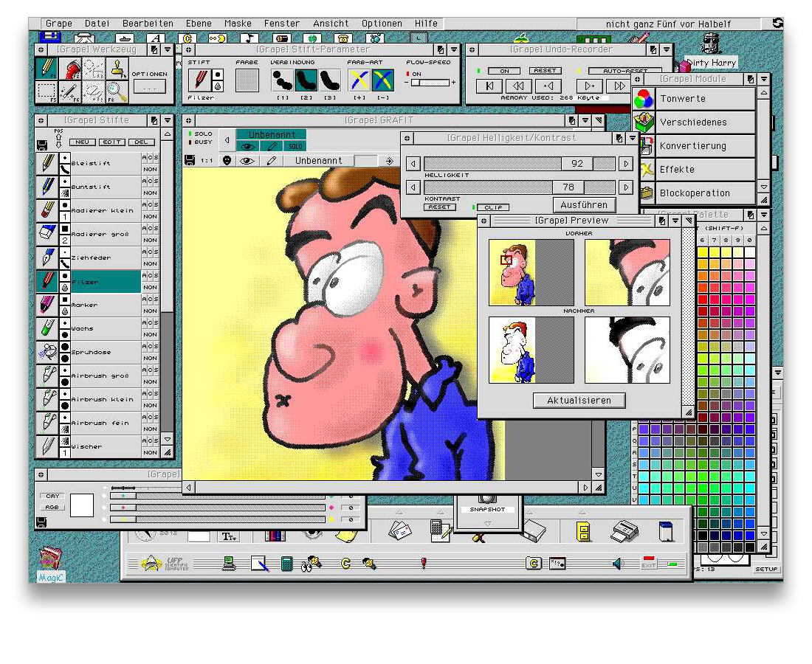Viewport: 812px width, 664px height.
Task: Choose the magic wand tool
Action: coord(70,91)
